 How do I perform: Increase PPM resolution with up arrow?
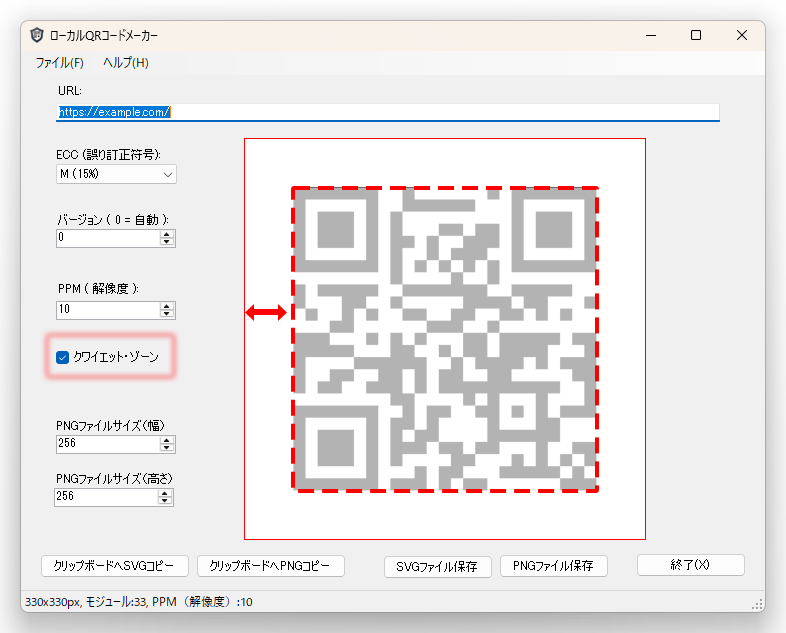click(167, 306)
